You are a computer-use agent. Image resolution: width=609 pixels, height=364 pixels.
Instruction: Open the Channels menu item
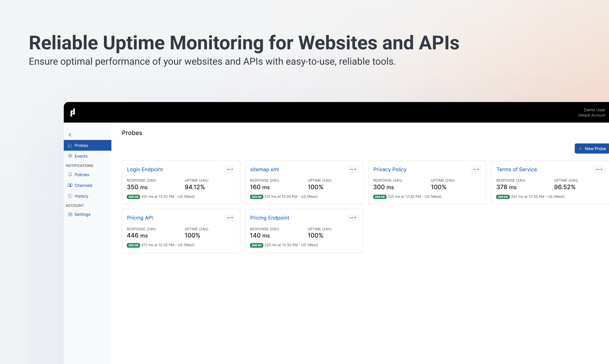click(x=83, y=185)
